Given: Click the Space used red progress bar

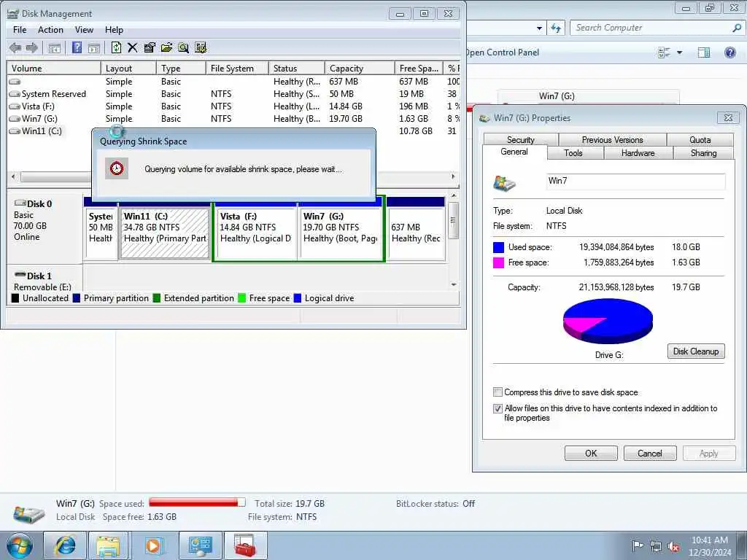Looking at the screenshot, I should (197, 502).
